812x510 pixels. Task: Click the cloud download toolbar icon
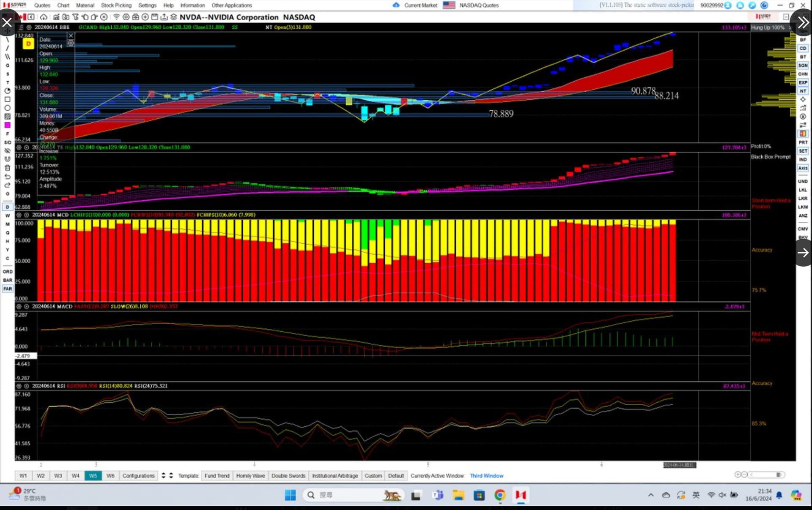[x=44, y=17]
